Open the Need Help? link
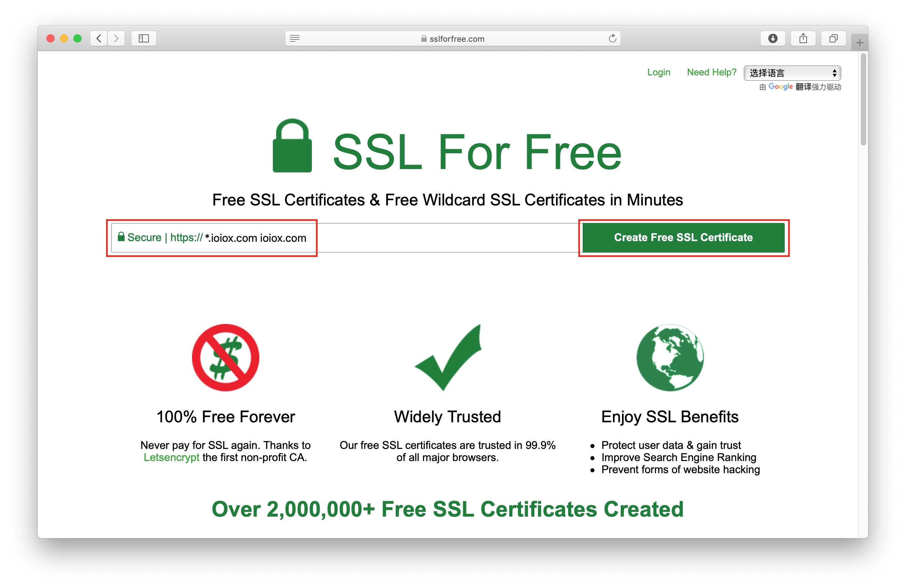Image resolution: width=906 pixels, height=588 pixels. coord(711,72)
